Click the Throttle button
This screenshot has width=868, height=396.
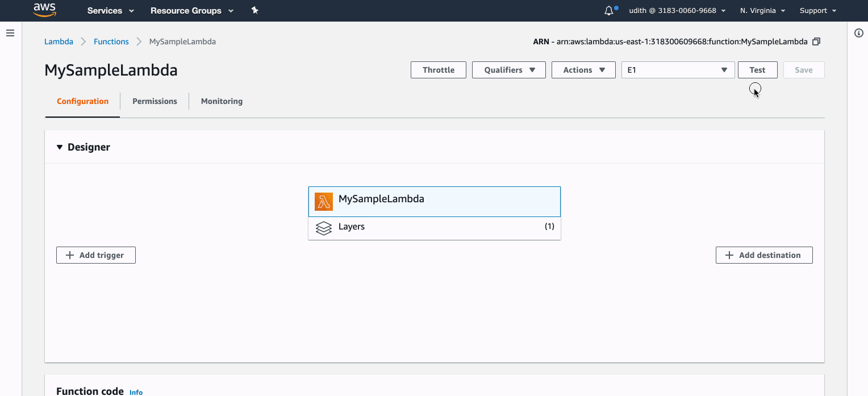pyautogui.click(x=439, y=70)
